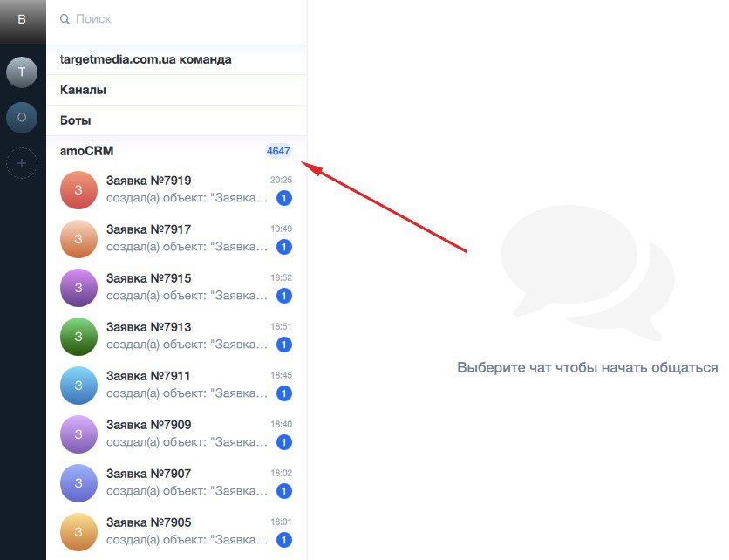Open chat Заявка №7919
This screenshot has width=729, height=560.
pyautogui.click(x=177, y=190)
